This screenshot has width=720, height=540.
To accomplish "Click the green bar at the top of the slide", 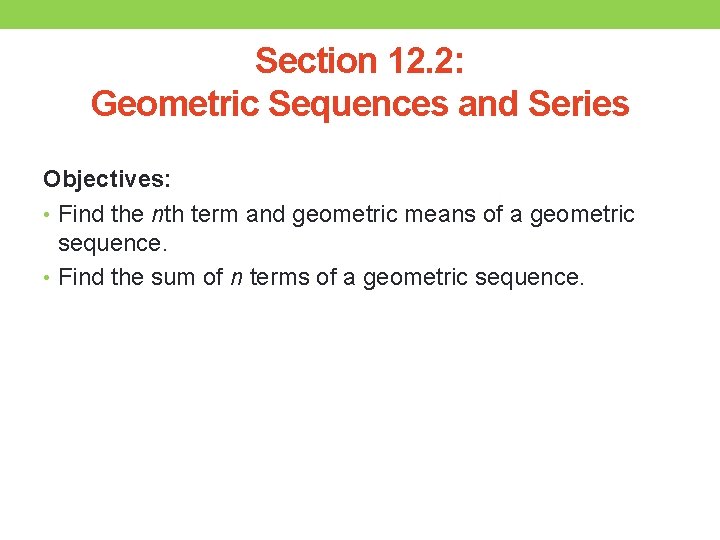I will pos(360,13).
